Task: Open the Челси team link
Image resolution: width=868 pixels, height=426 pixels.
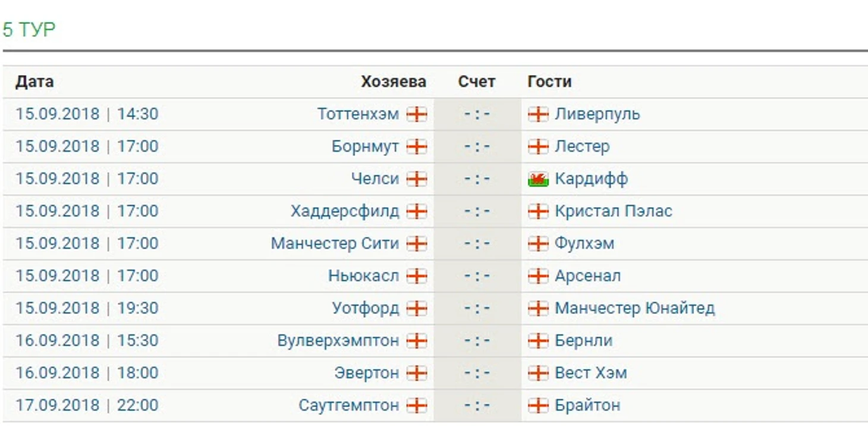Action: [x=375, y=179]
